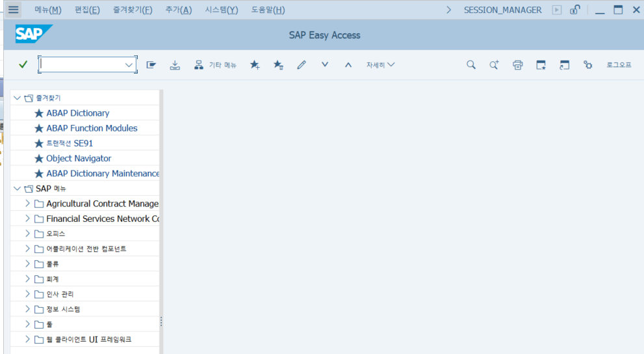Open the 메뉴(M) menu
Image resolution: width=644 pixels, height=354 pixels.
coord(48,10)
